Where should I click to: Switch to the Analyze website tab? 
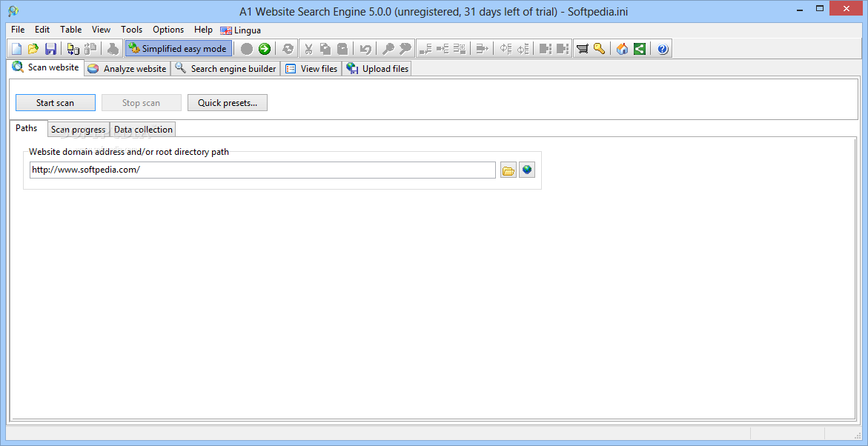(x=127, y=69)
